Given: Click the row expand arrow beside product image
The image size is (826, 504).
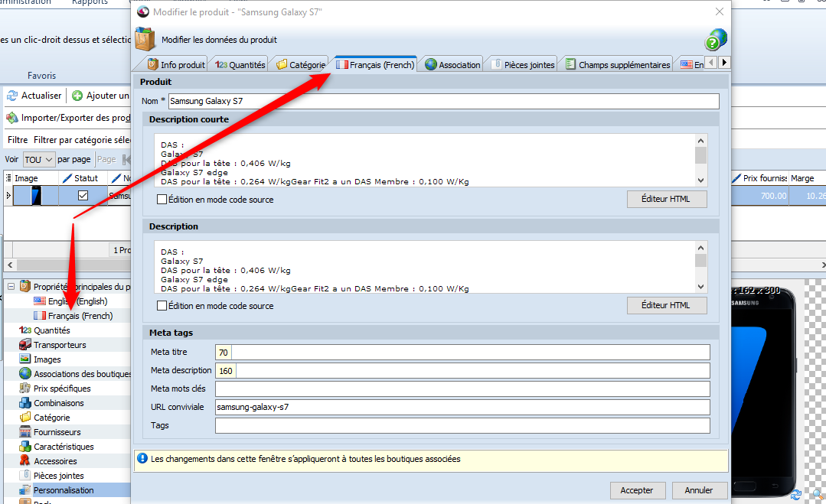Looking at the screenshot, I should (x=8, y=196).
